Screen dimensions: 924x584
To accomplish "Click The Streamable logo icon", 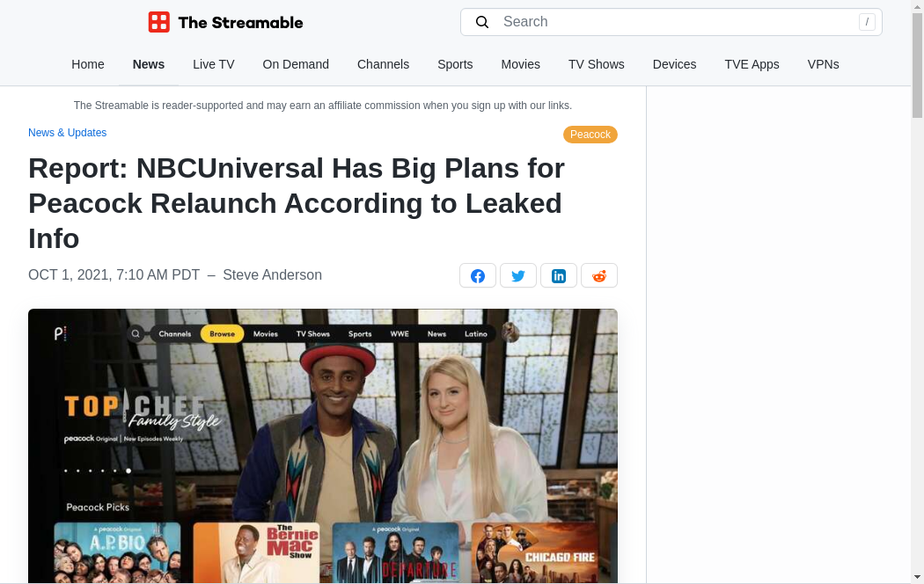I will pos(159,22).
